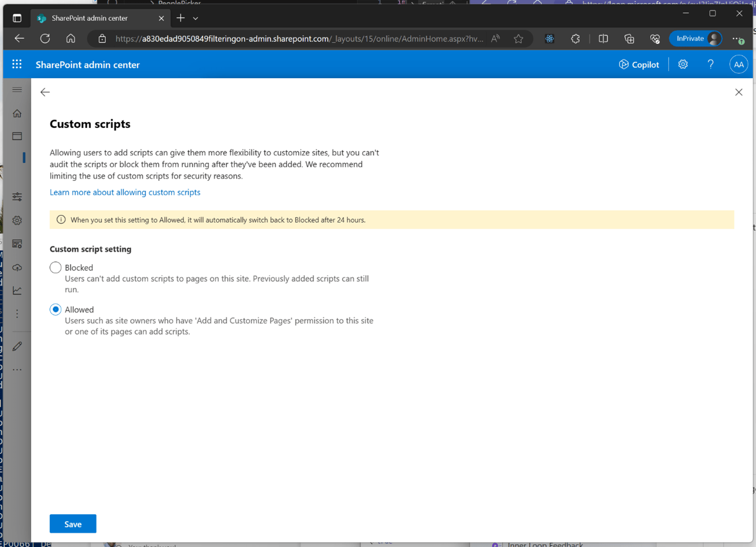
Task: Select the Blocked radio option
Action: pyautogui.click(x=56, y=268)
